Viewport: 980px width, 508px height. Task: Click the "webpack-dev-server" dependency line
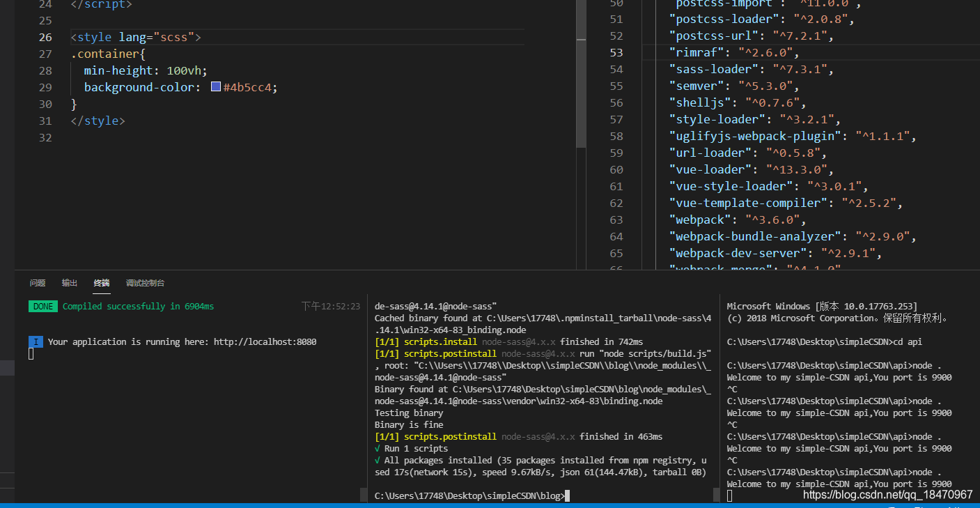(x=775, y=253)
